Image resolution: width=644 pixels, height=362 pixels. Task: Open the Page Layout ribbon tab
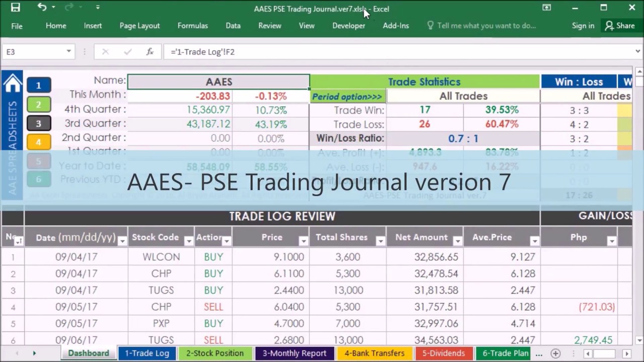[139, 26]
